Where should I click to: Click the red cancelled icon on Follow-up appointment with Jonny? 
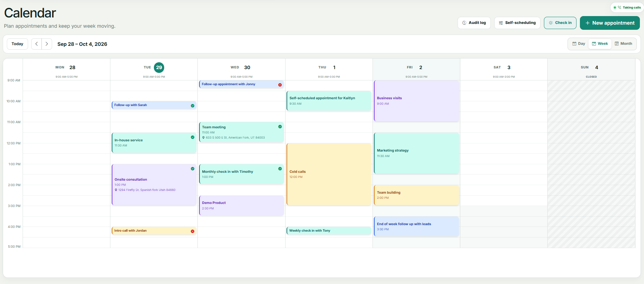pyautogui.click(x=280, y=85)
